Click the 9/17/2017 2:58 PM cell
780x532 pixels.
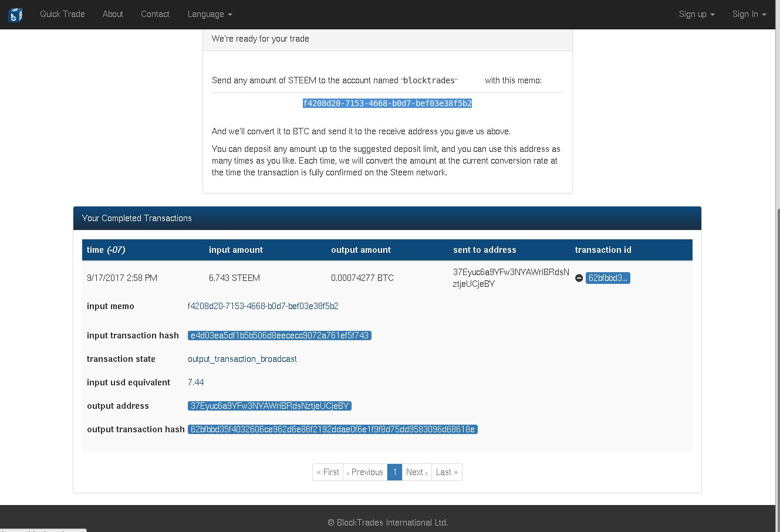(122, 278)
